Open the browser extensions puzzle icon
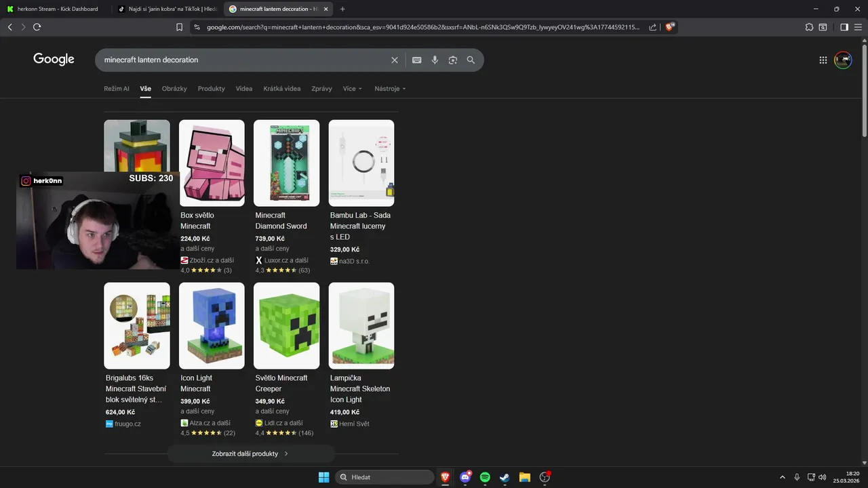This screenshot has width=868, height=488. (809, 27)
